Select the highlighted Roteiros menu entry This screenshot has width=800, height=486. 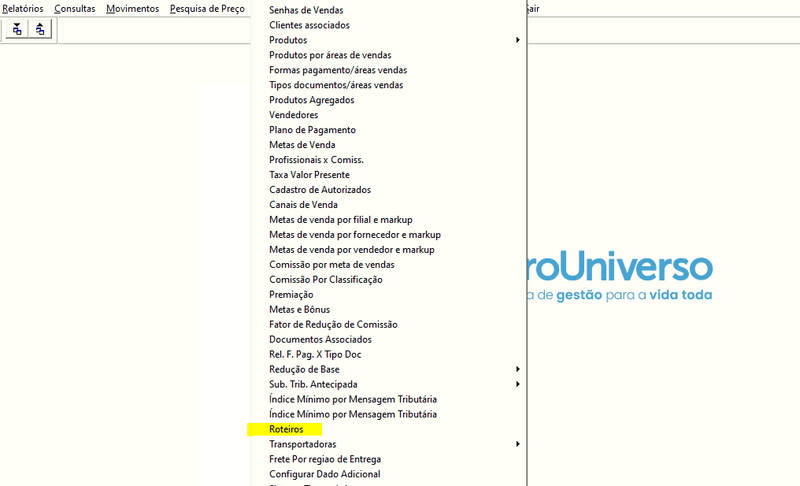(286, 429)
